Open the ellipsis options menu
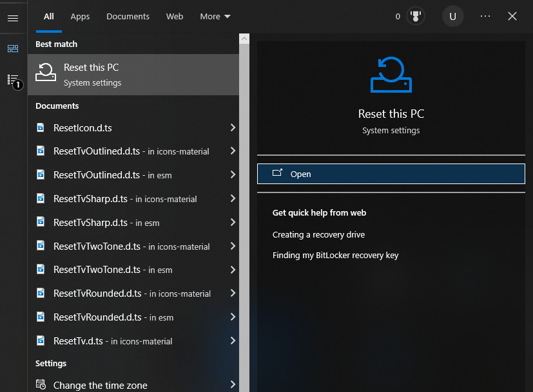The width and height of the screenshot is (533, 392). point(484,16)
